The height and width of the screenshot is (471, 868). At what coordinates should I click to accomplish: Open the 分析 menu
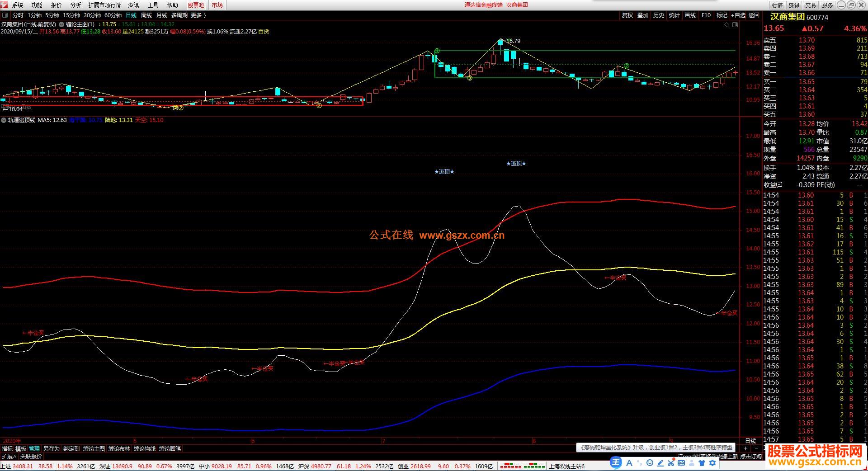point(76,5)
